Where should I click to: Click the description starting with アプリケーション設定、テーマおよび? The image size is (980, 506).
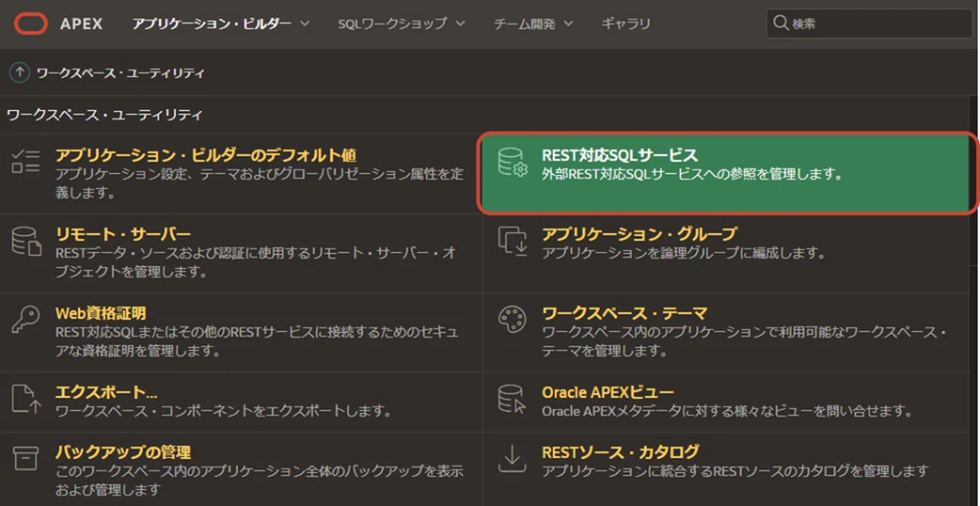(260, 183)
